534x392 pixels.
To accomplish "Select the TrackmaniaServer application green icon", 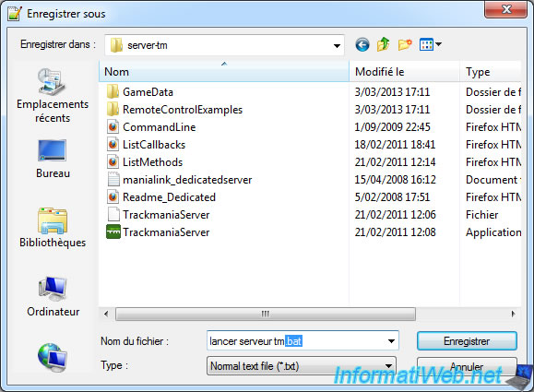I will pos(113,232).
